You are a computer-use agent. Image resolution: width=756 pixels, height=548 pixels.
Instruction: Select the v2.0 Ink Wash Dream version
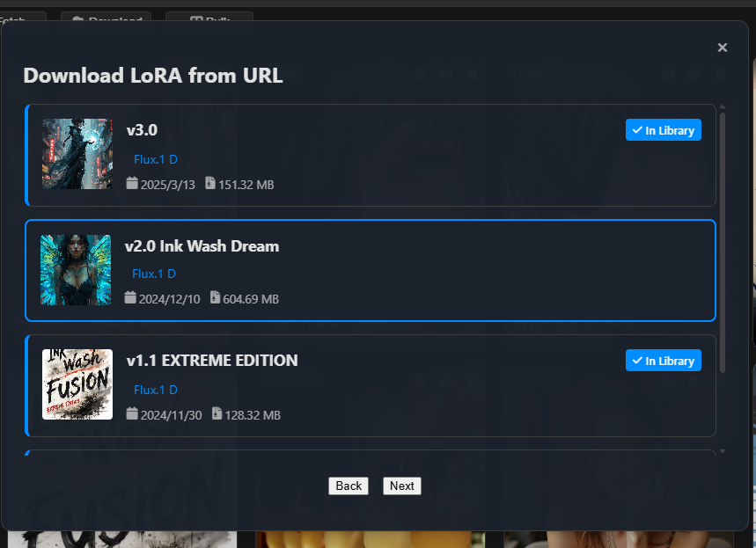[x=202, y=246]
